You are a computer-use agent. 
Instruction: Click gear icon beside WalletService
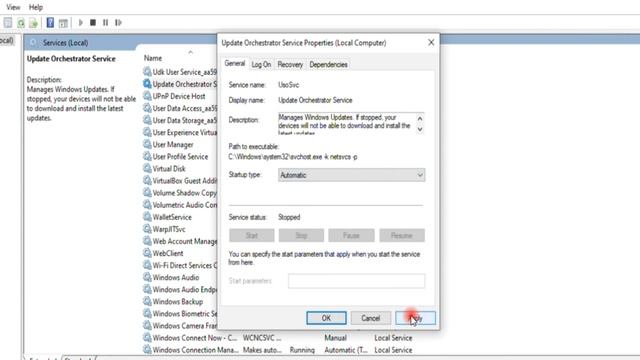point(147,217)
